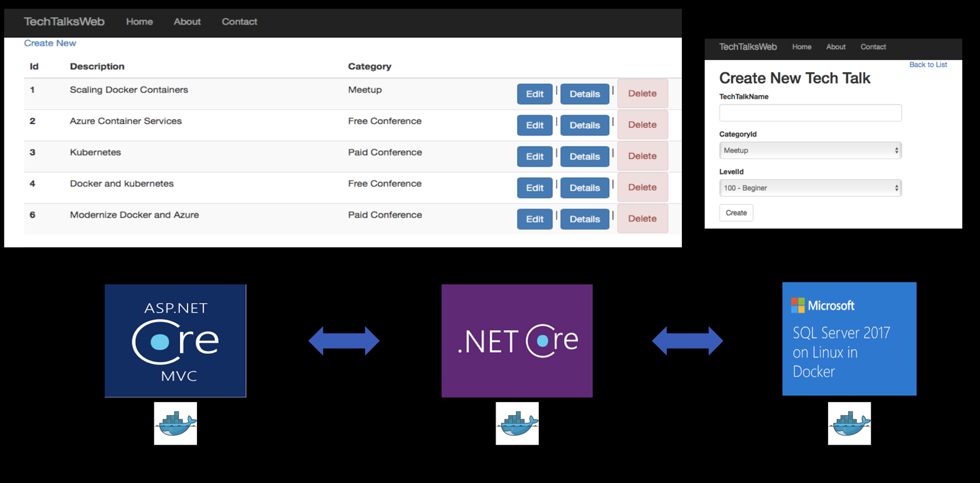Focus the TechTalkName text field

[810, 113]
